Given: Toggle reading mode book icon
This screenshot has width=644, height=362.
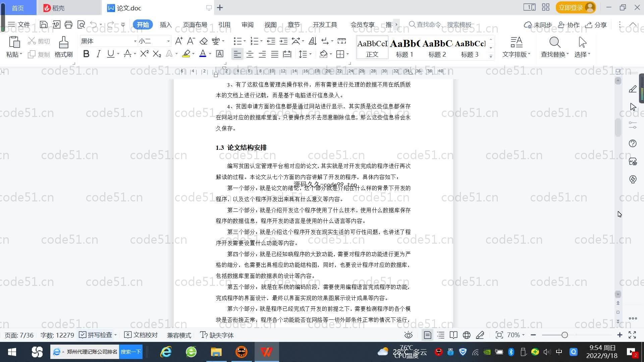Looking at the screenshot, I should pyautogui.click(x=453, y=335).
